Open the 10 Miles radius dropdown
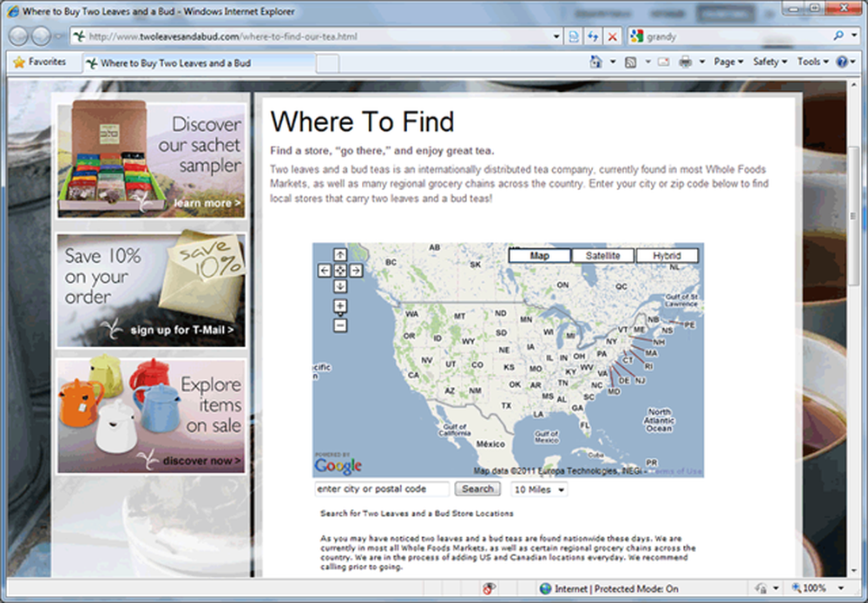Image resolution: width=868 pixels, height=603 pixels. click(539, 489)
